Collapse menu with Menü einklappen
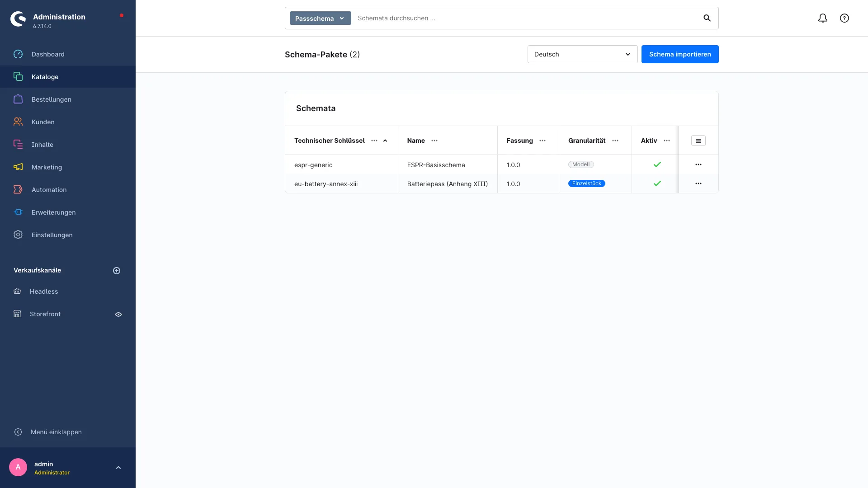Image resolution: width=868 pixels, height=488 pixels. click(56, 432)
